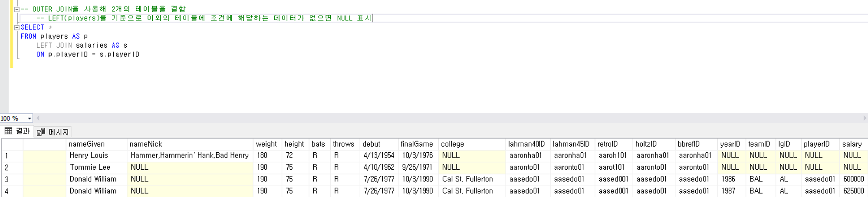Click the retroID cell 'aaroh101'
This screenshot has width=868, height=197.
(x=614, y=155)
